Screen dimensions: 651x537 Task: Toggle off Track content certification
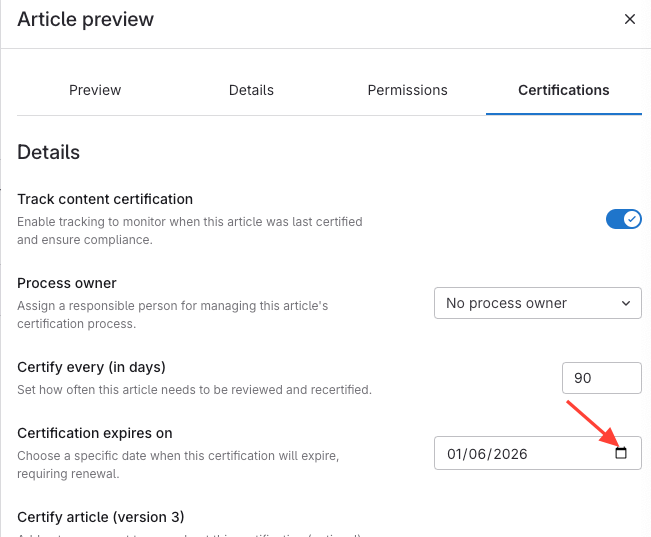click(623, 219)
